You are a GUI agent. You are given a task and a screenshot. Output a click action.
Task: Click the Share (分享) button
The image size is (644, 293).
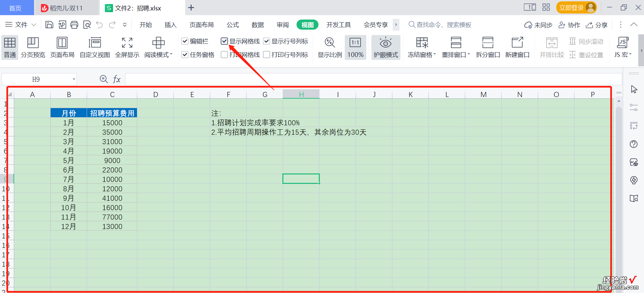pyautogui.click(x=597, y=25)
